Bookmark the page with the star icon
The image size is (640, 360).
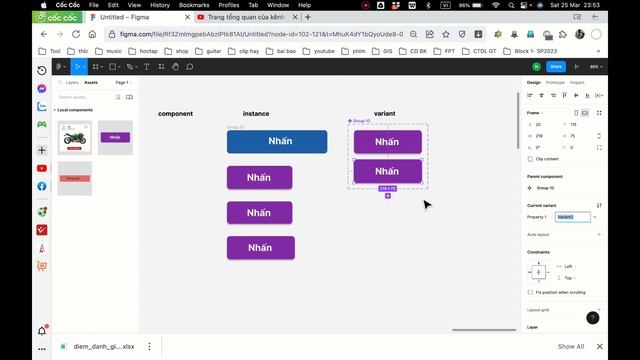446,34
